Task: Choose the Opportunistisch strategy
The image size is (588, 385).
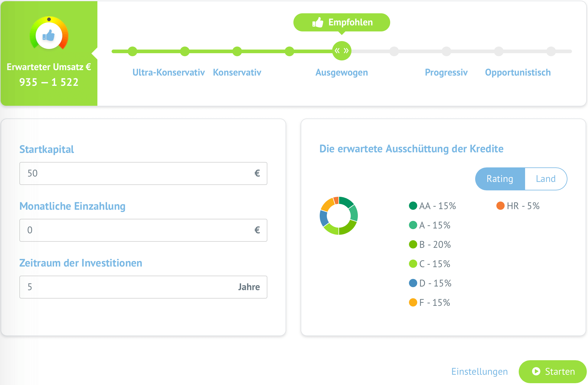Action: point(518,73)
